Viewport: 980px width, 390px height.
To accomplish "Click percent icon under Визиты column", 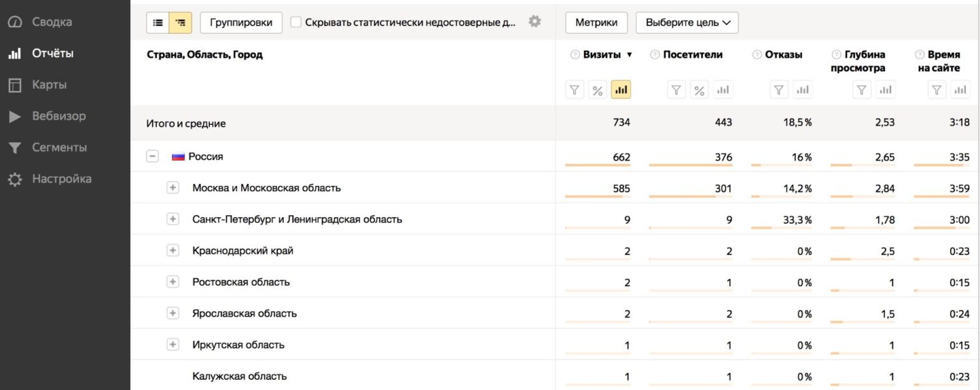I will point(597,90).
